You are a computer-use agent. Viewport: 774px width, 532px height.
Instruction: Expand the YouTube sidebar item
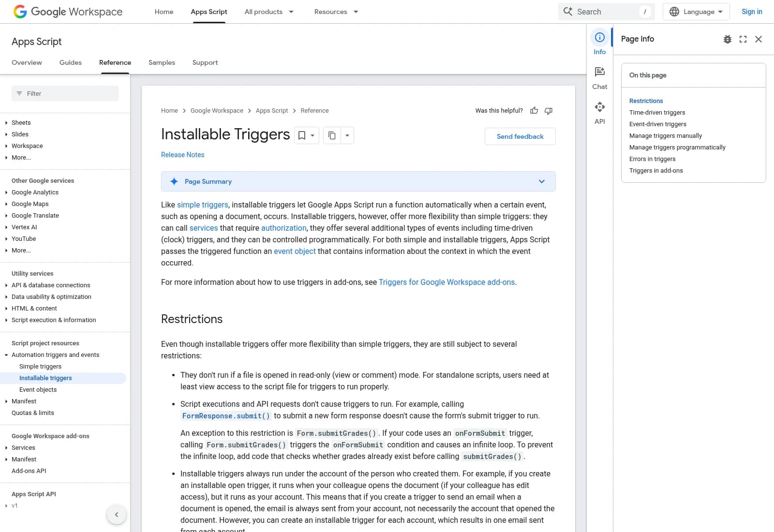click(x=6, y=239)
